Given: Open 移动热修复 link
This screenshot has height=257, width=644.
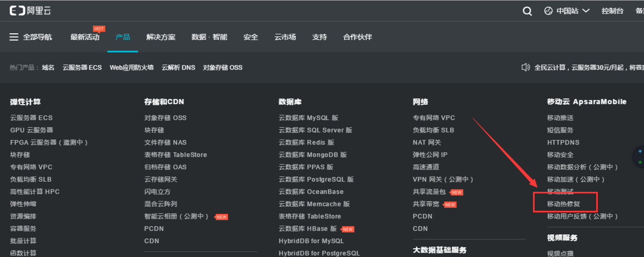Looking at the screenshot, I should coord(564,204).
